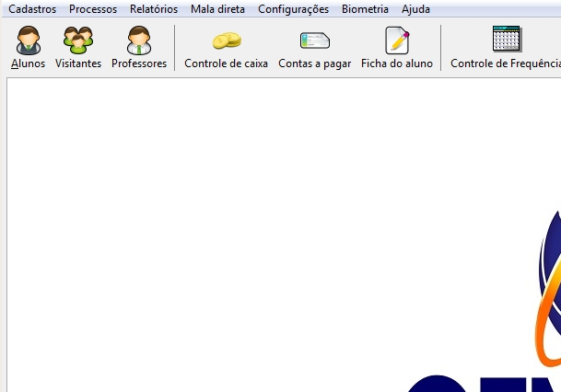Open the Relatórios menu
The image size is (561, 392).
pos(154,9)
